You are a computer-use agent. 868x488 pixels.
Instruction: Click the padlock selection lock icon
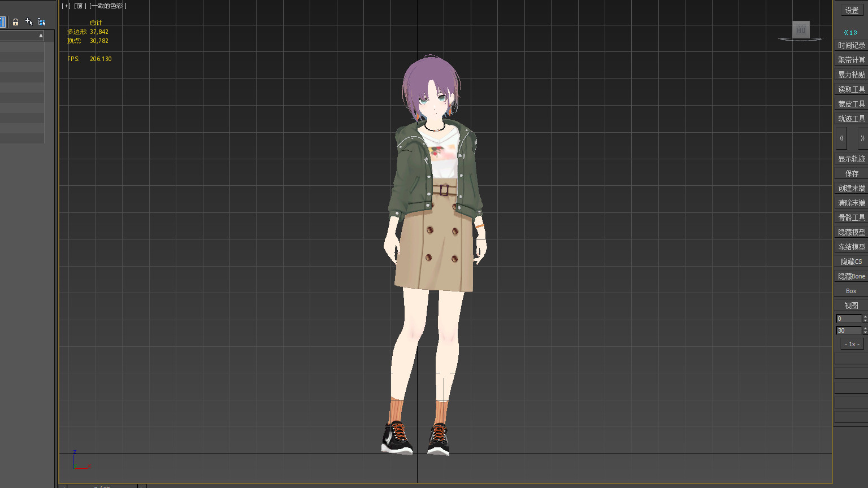click(15, 22)
